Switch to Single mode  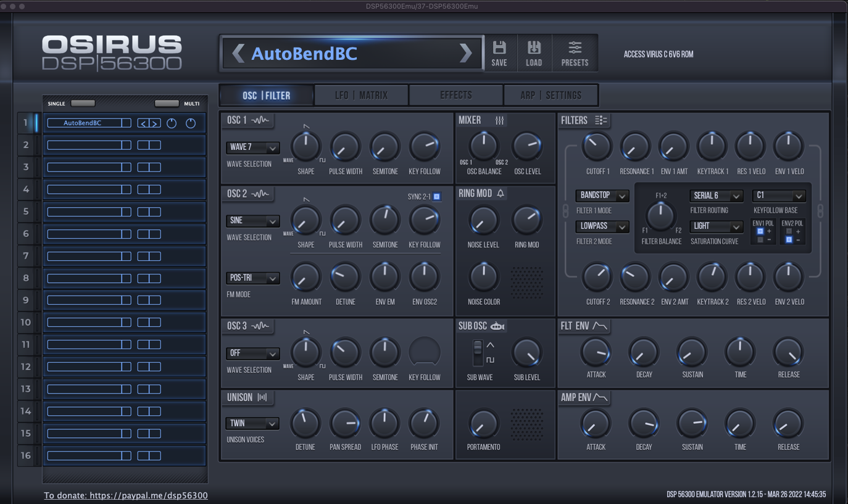coord(83,103)
